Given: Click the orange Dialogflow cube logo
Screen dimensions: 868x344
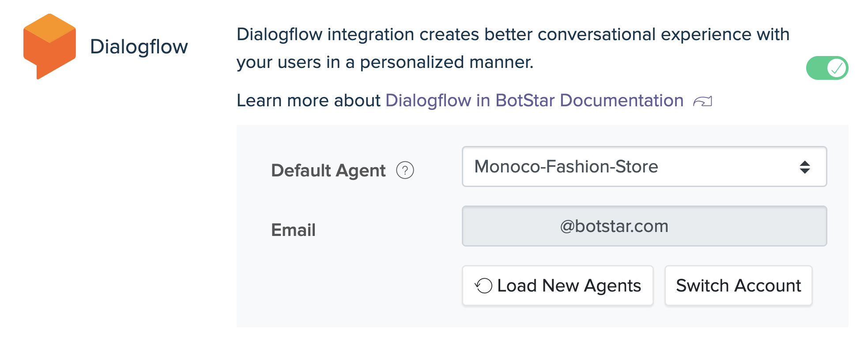Looking at the screenshot, I should (x=49, y=46).
